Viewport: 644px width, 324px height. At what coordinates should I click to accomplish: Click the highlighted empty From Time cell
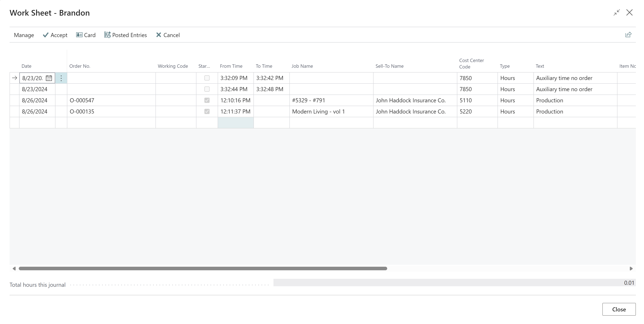pyautogui.click(x=236, y=123)
